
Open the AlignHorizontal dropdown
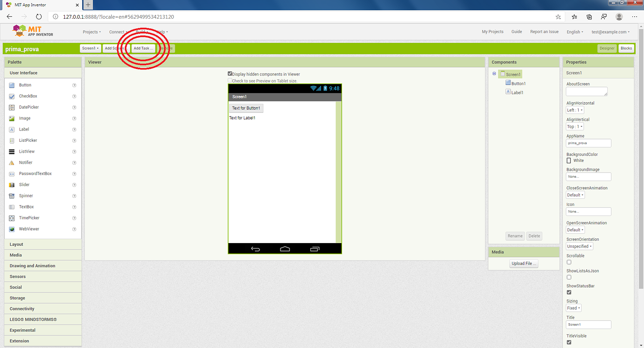point(574,110)
